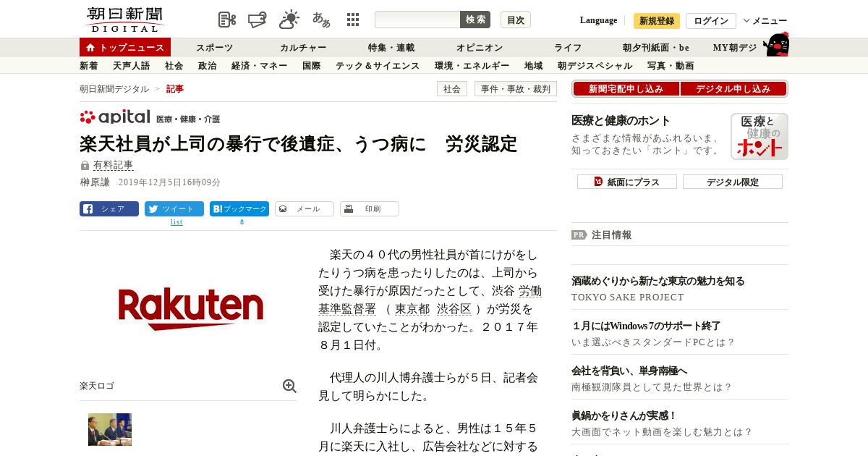Open テック&サイエンス in the sub navigation
868x456 pixels.
point(378,66)
